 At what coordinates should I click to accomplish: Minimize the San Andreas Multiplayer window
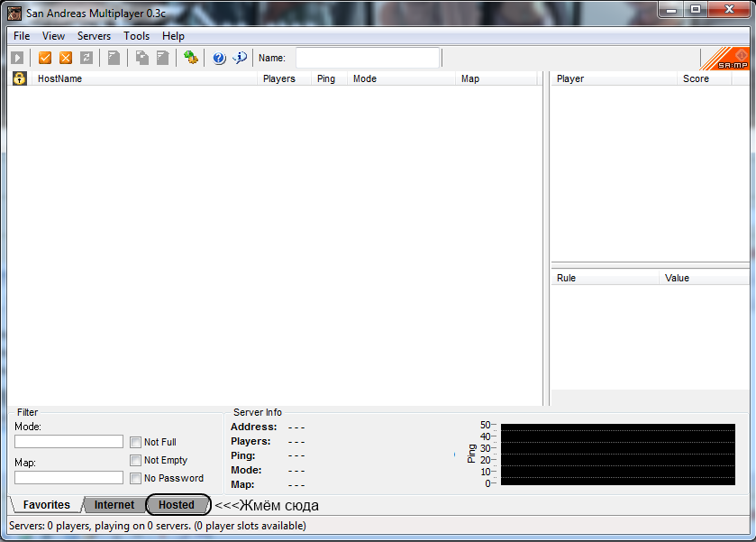[671, 10]
